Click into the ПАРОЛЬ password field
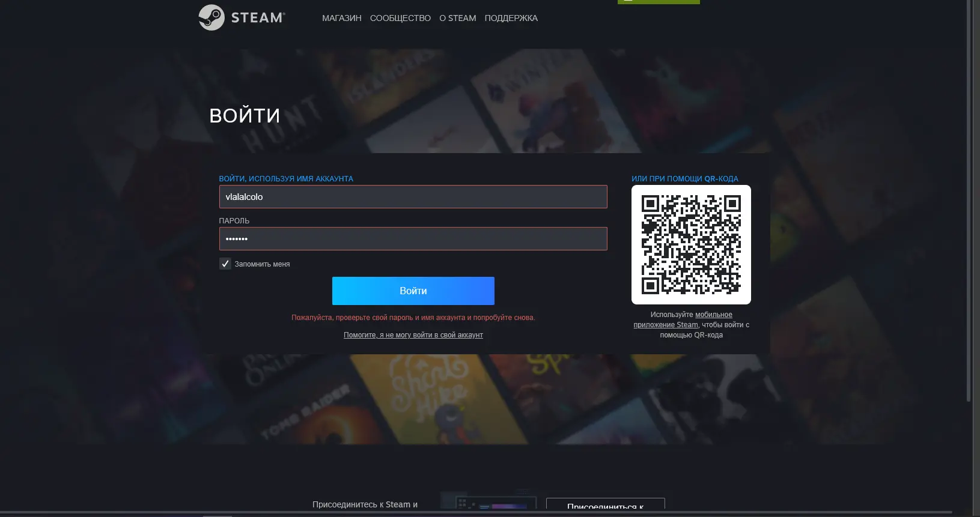The width and height of the screenshot is (980, 517). [413, 239]
